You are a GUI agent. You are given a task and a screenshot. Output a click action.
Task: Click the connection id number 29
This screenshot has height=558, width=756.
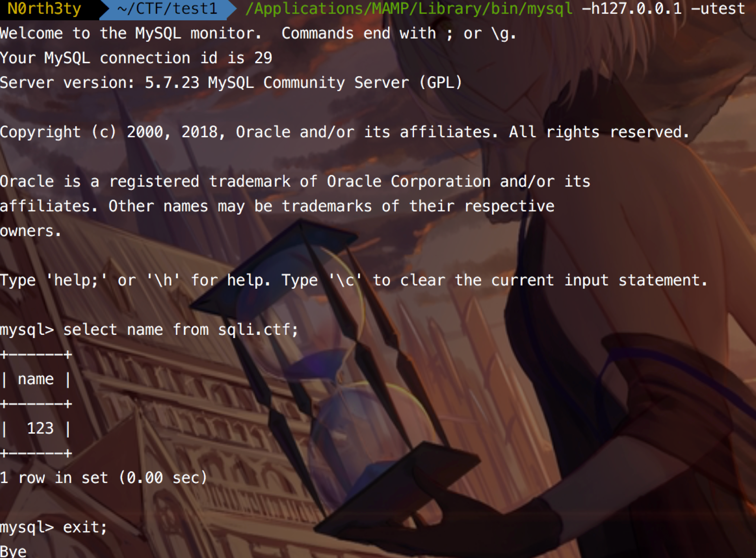click(263, 58)
